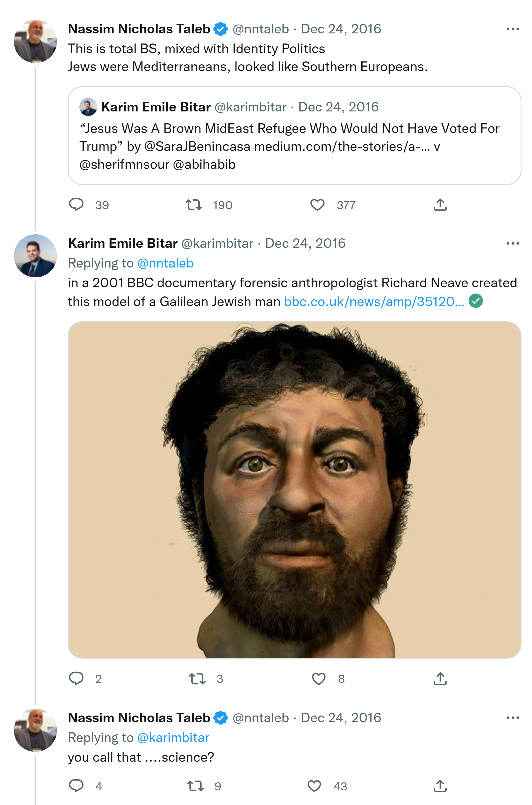Like Karim Bitar's tweet with 8 likes

(319, 678)
